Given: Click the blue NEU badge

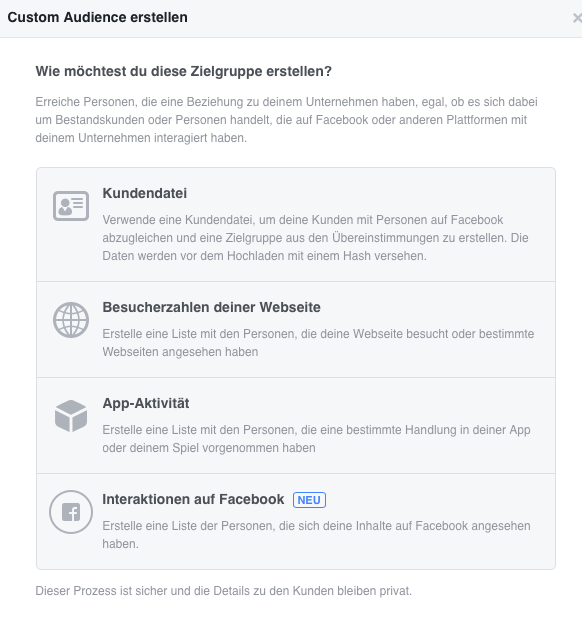Looking at the screenshot, I should point(309,500).
